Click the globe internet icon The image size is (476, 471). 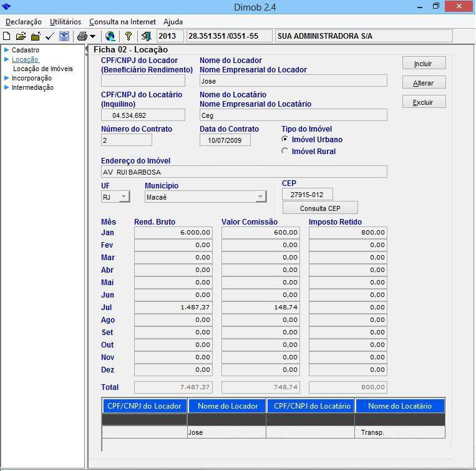point(110,36)
